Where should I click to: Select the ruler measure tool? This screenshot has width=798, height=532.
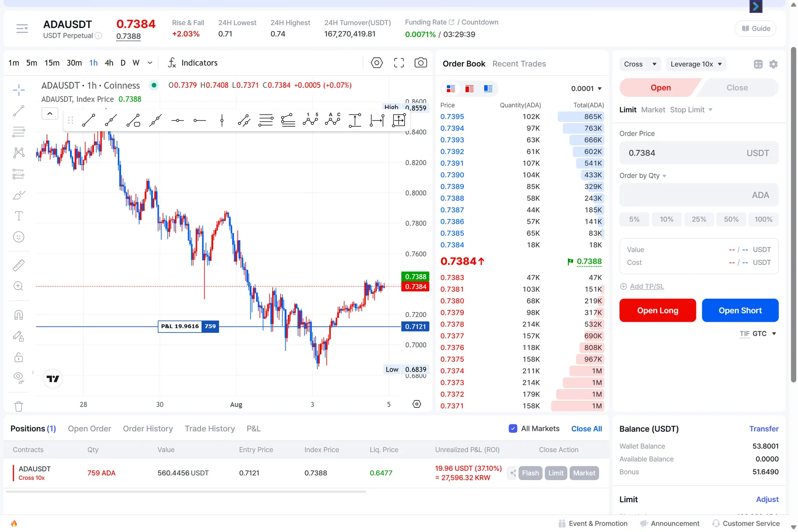coord(19,265)
